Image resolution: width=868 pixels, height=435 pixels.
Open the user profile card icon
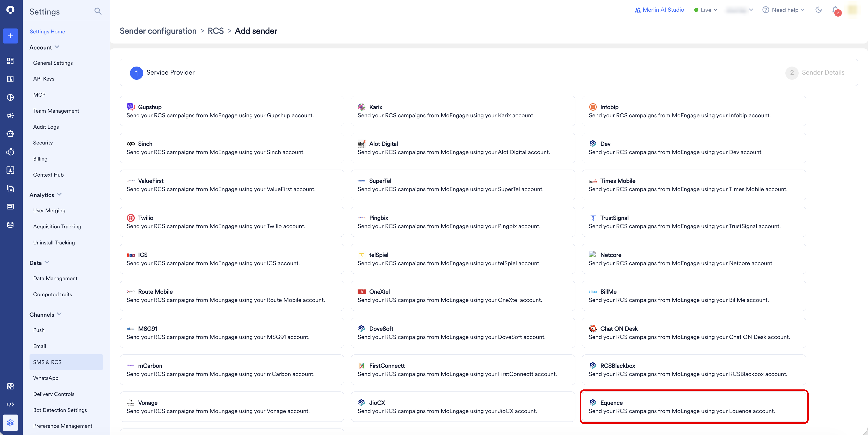(10, 170)
